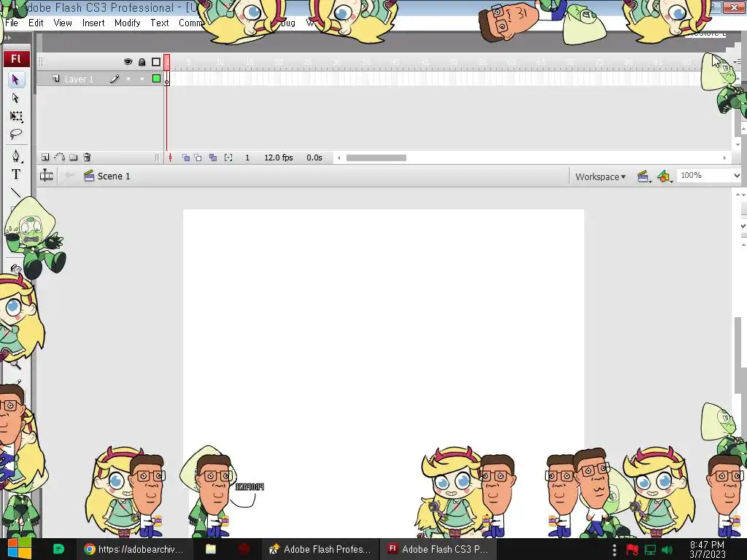Open the zoom level 100% combo box
The image size is (747, 560).
tap(709, 175)
